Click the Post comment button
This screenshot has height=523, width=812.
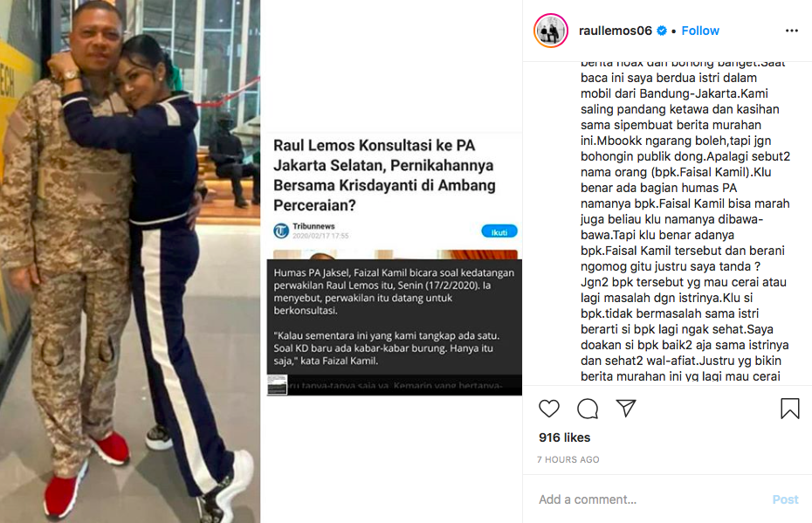pos(786,499)
